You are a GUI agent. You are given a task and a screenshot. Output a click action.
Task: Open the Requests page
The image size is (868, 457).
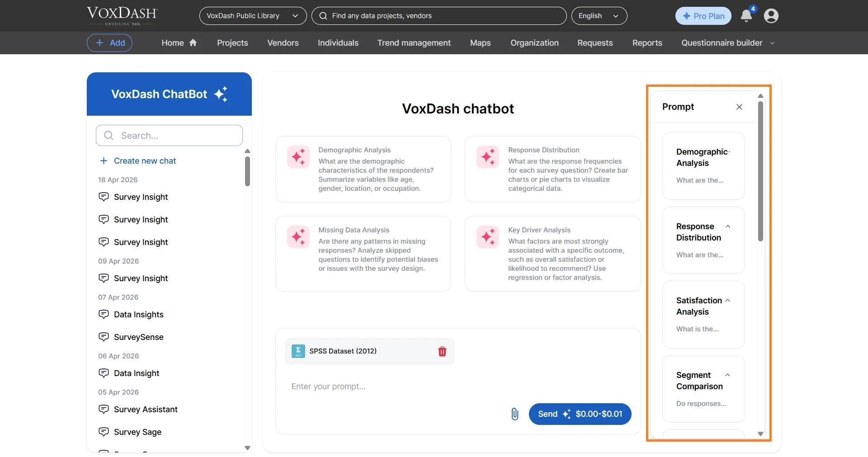point(595,43)
